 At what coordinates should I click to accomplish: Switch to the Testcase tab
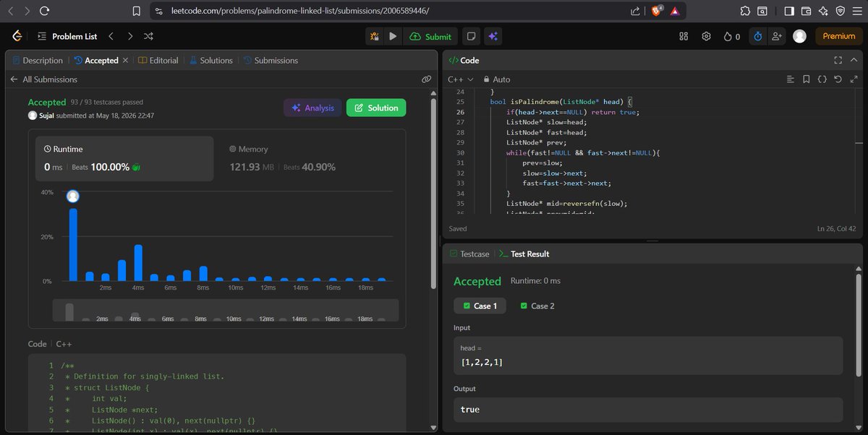coord(469,254)
